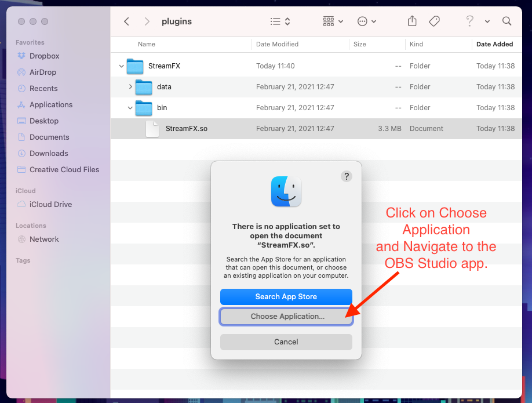Click the Favorites sidebar heading
This screenshot has width=532, height=403.
click(x=30, y=42)
